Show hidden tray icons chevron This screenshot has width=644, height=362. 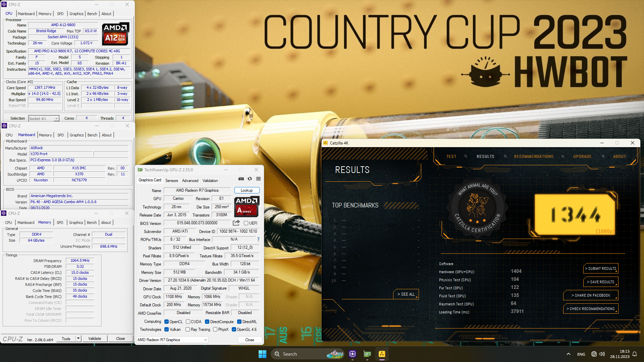point(568,354)
